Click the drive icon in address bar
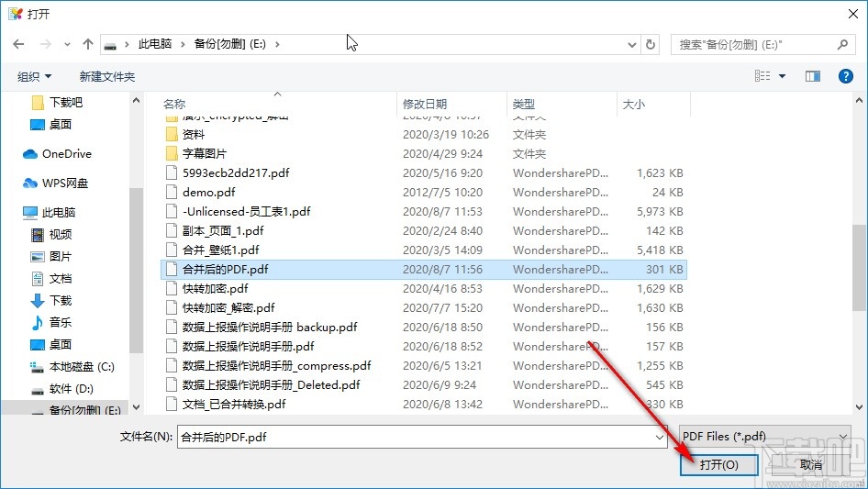Image resolution: width=868 pixels, height=489 pixels. coord(110,45)
